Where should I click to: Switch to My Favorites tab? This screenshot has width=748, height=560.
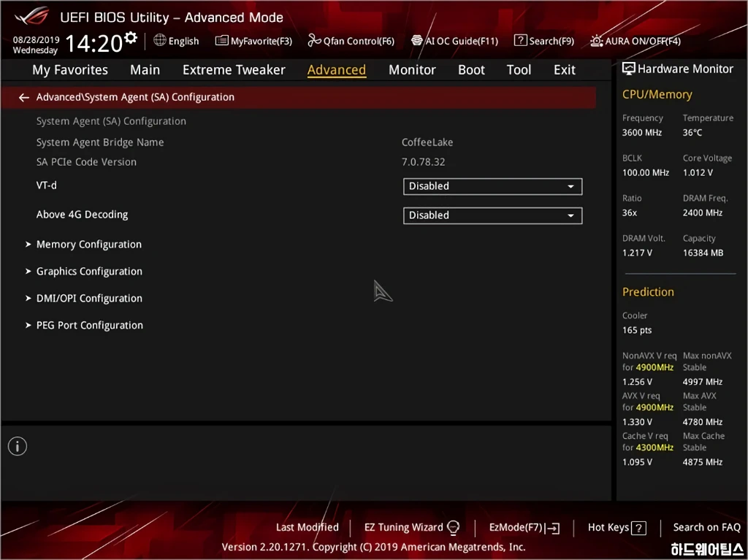coord(70,70)
